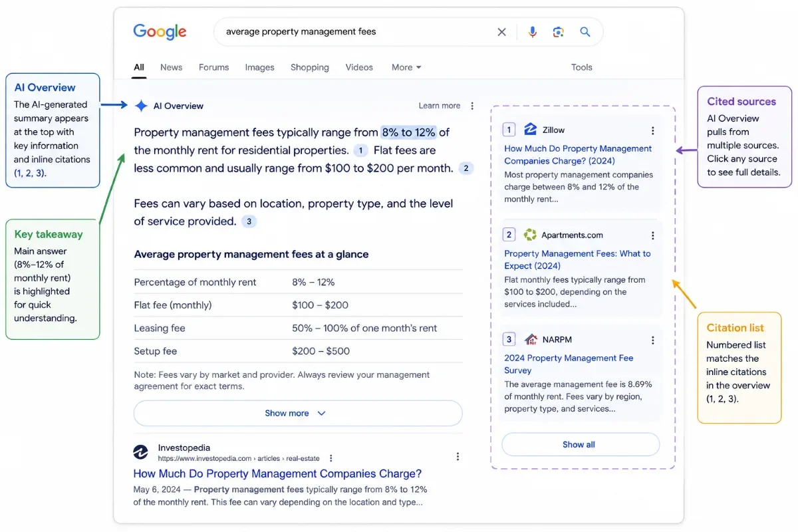Image resolution: width=798 pixels, height=532 pixels.
Task: Open Investopedia result right-side options menu
Action: [458, 456]
